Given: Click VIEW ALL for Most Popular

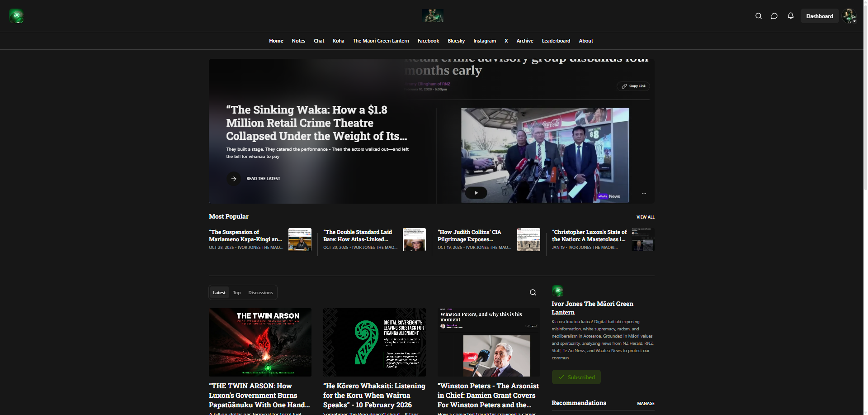Looking at the screenshot, I should coord(645,217).
